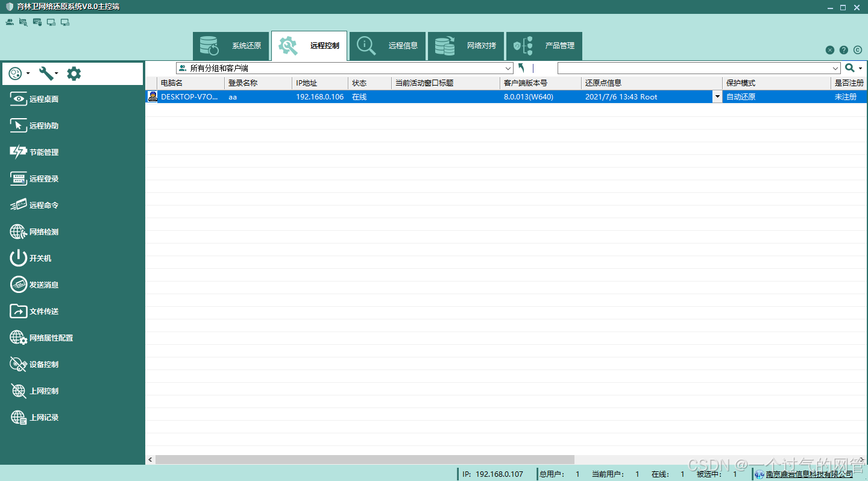The height and width of the screenshot is (481, 868).
Task: Click the 192.168.0.106 IP address cell
Action: click(x=320, y=97)
